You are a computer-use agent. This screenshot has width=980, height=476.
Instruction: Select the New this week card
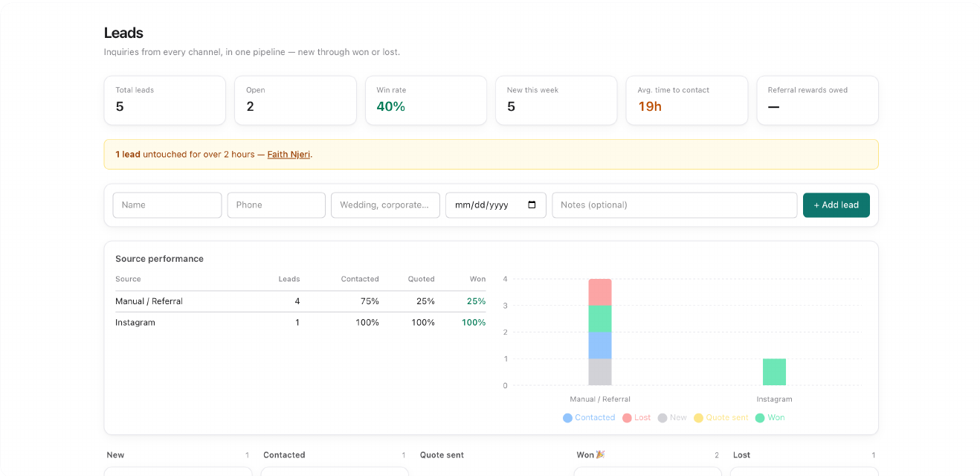pos(556,100)
